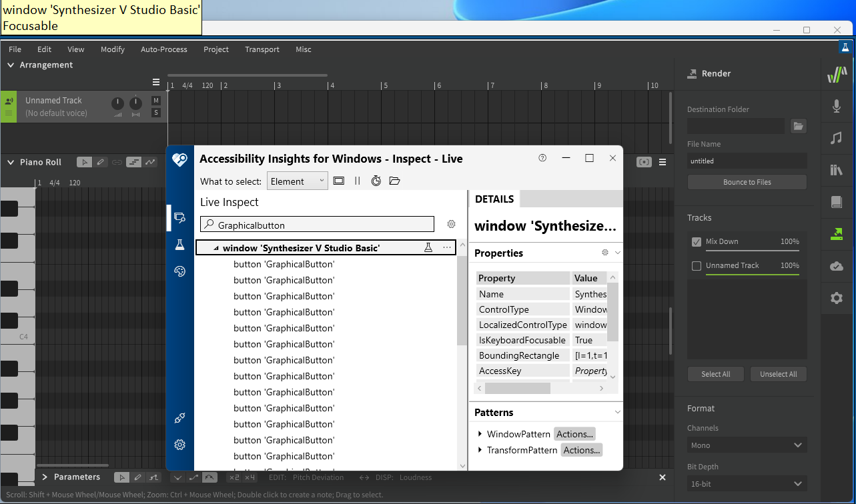Run tests flask icon on Synthesizer V window row
The height and width of the screenshot is (504, 856).
click(x=428, y=247)
